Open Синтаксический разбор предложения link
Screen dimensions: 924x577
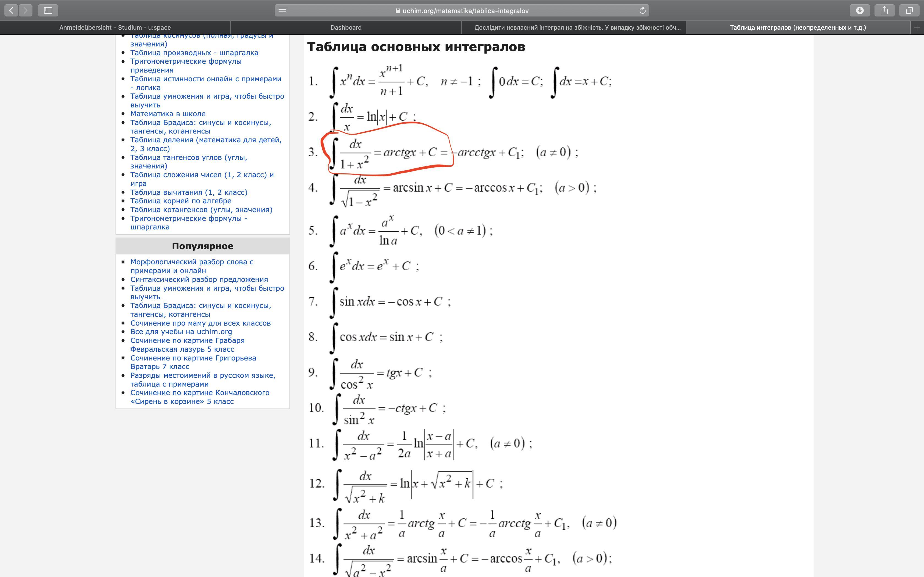click(x=199, y=279)
